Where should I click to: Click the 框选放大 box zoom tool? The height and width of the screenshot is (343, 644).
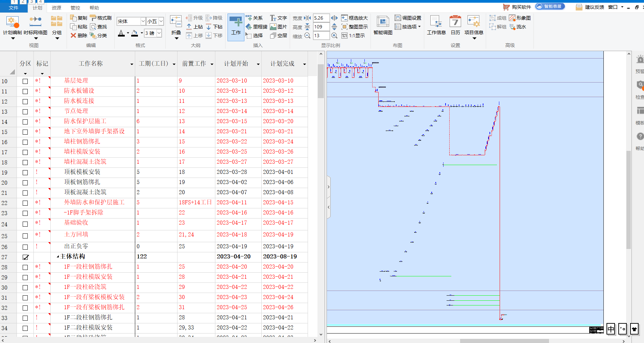click(354, 18)
